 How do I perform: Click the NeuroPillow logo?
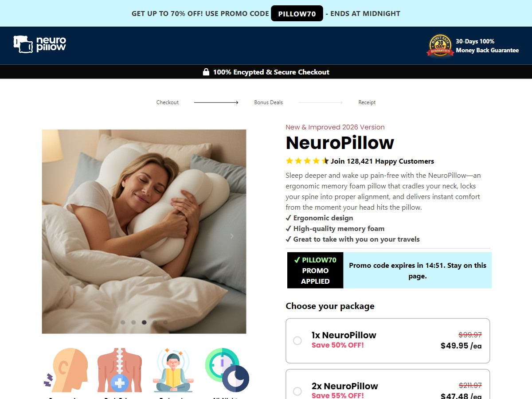click(40, 44)
